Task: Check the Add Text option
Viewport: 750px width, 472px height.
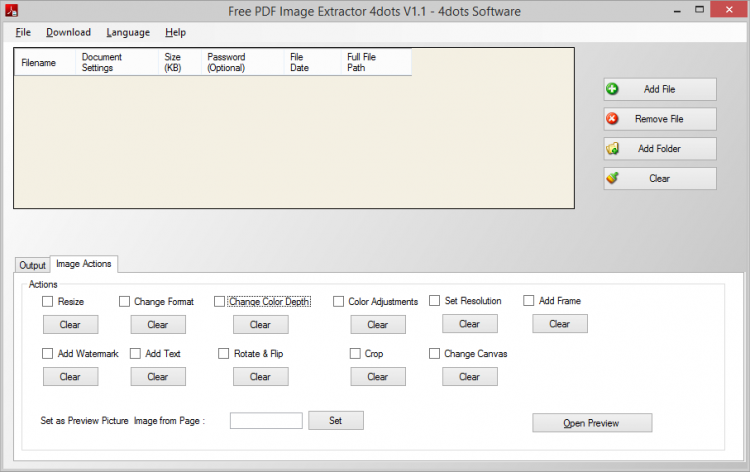Action: (x=135, y=353)
